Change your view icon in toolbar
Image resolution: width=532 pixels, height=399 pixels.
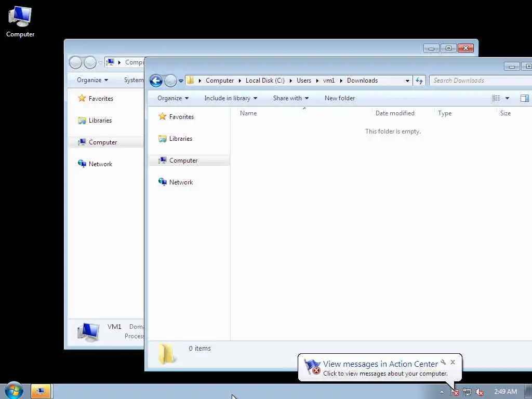(x=496, y=98)
